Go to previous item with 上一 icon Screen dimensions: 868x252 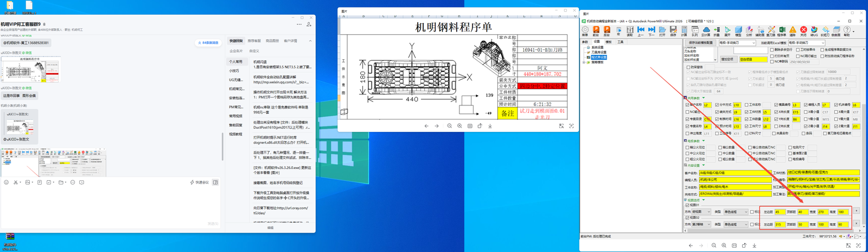point(641,30)
